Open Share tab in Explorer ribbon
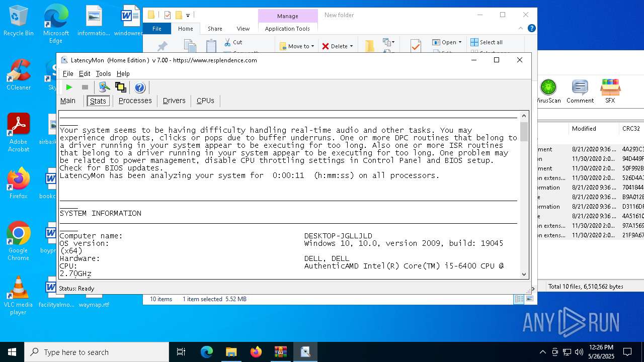The image size is (644, 362). pyautogui.click(x=215, y=29)
